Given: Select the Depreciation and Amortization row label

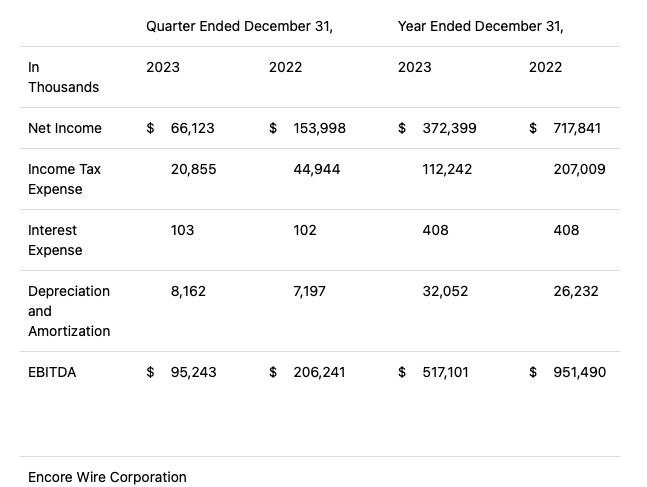Looking at the screenshot, I should 69,311.
